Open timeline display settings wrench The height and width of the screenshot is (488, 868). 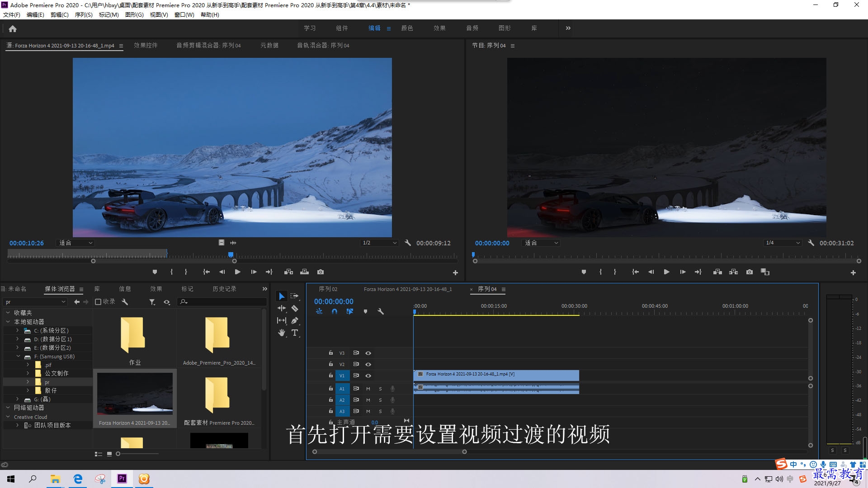click(x=381, y=311)
